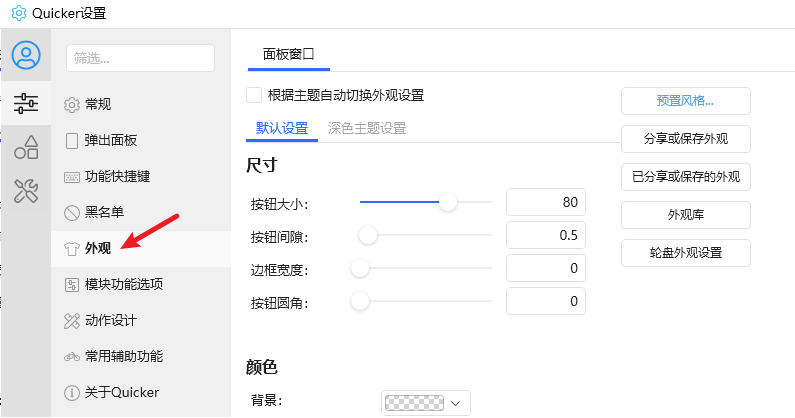Switch to the 深色主题设置 tab
This screenshot has height=418, width=795.
[366, 128]
